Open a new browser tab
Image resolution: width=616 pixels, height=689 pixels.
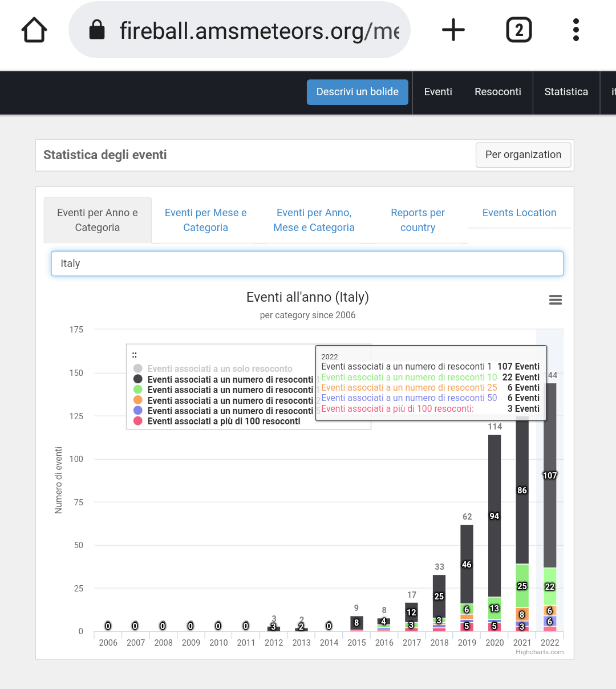pyautogui.click(x=453, y=30)
